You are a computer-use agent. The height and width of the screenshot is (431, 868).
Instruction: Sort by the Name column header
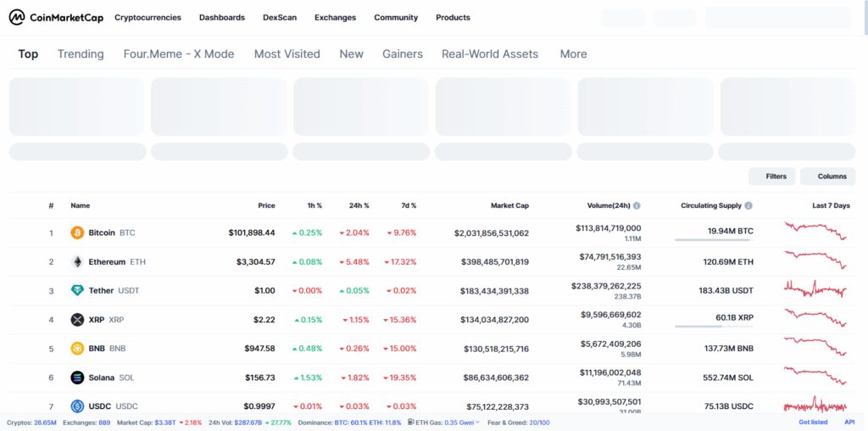pos(81,205)
